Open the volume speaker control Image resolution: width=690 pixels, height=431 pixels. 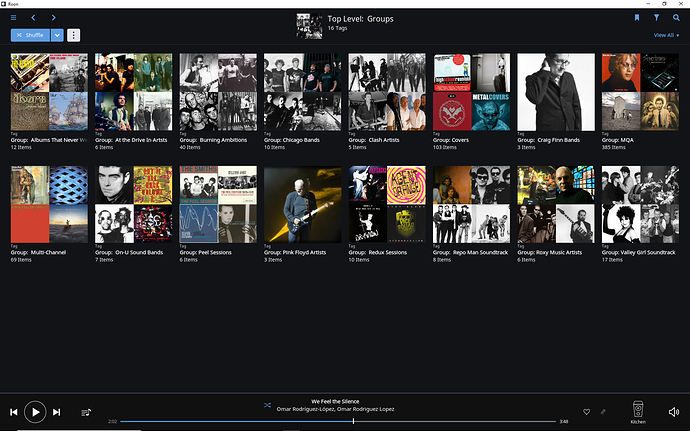coord(674,412)
